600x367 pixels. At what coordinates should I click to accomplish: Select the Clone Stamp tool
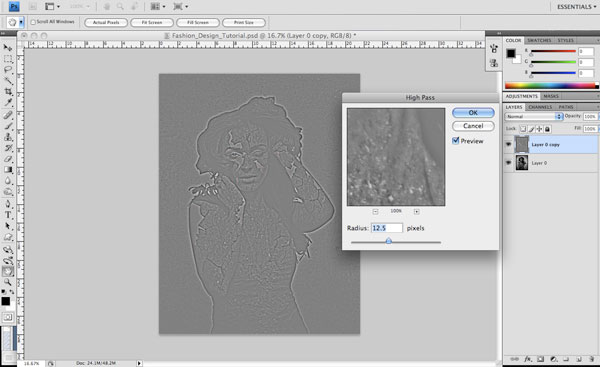8,137
